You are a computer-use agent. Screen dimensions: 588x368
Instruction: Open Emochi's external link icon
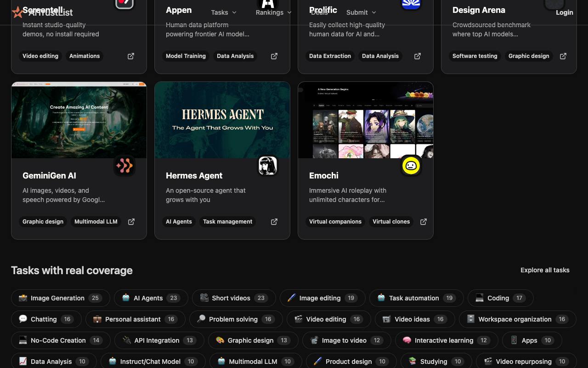424,222
